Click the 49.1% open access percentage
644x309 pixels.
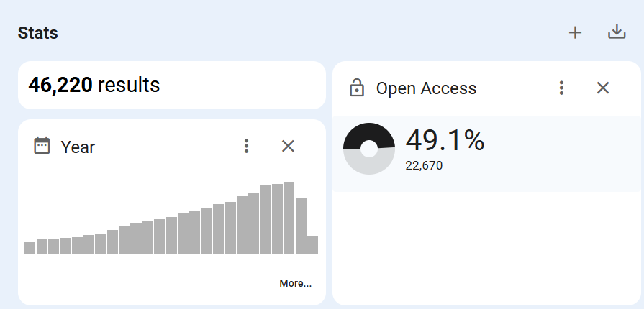[x=445, y=140]
